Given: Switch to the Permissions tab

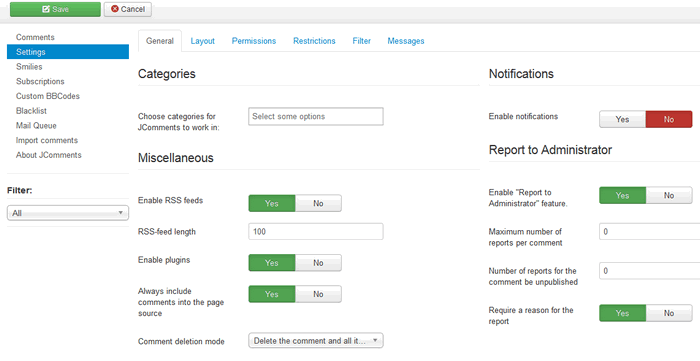Looking at the screenshot, I should click(254, 41).
